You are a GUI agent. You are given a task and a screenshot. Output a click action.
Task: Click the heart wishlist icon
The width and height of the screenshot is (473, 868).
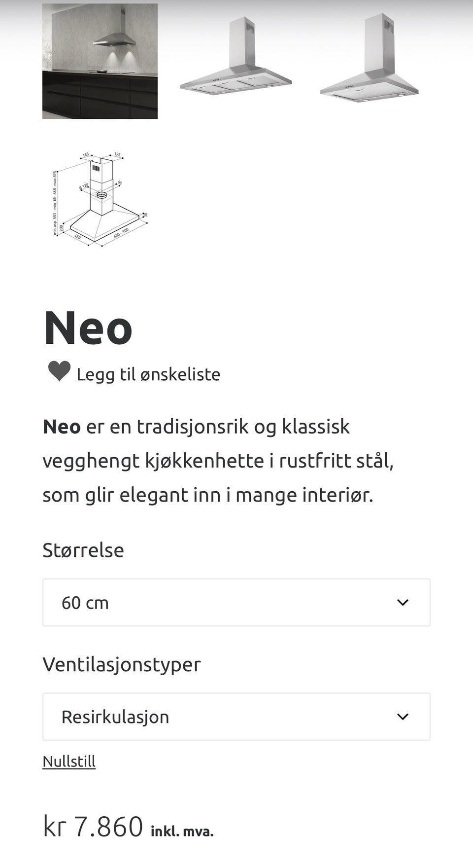[59, 371]
